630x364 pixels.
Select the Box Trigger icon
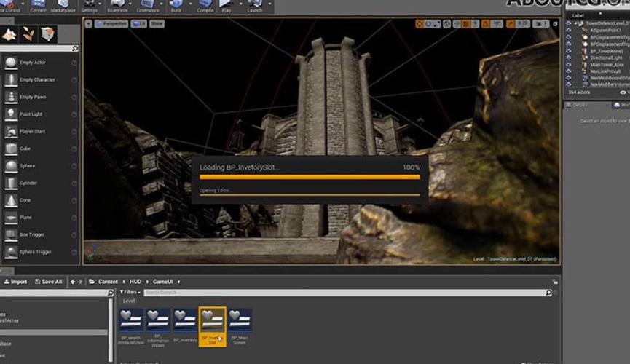point(11,234)
